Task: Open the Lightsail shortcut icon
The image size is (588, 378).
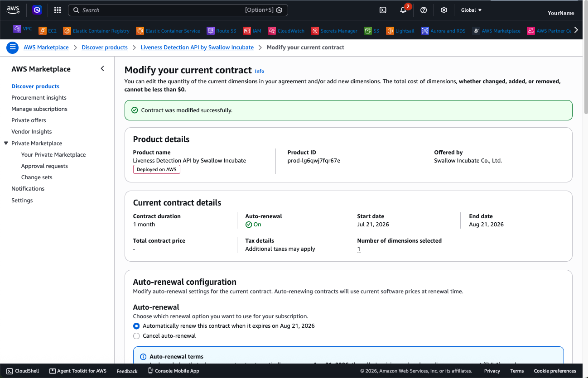Action: click(390, 31)
